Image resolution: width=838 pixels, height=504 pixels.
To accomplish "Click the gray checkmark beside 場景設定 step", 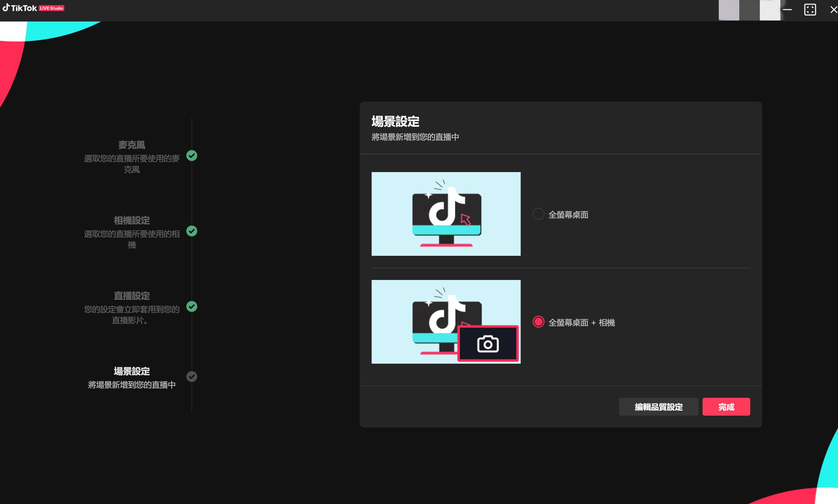I will (x=192, y=376).
